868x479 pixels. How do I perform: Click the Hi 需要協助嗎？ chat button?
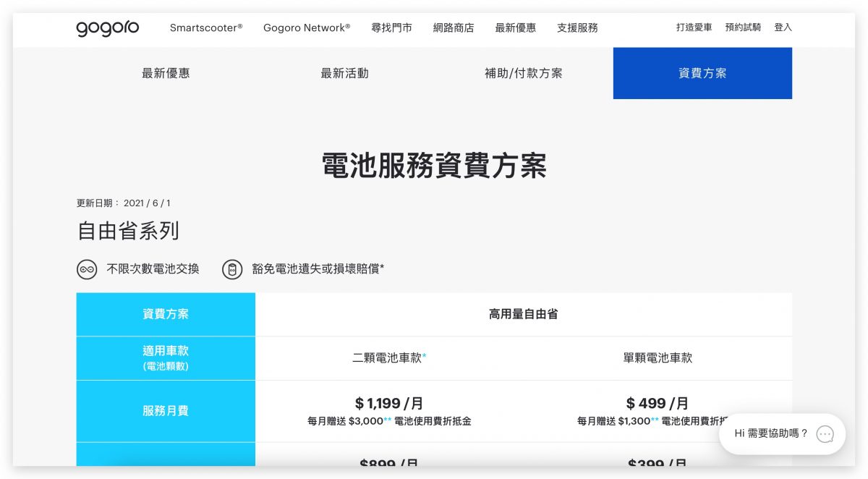coord(782,434)
